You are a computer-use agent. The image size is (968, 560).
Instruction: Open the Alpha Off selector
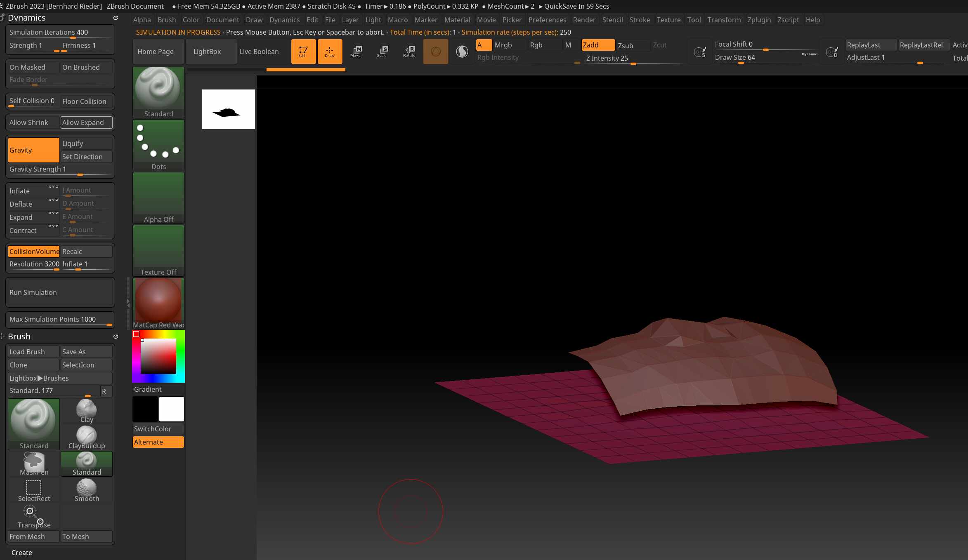coord(158,198)
